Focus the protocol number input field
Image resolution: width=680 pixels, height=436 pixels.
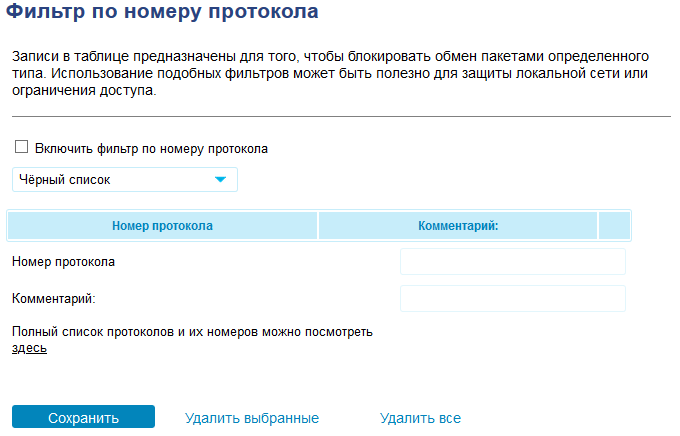[512, 262]
